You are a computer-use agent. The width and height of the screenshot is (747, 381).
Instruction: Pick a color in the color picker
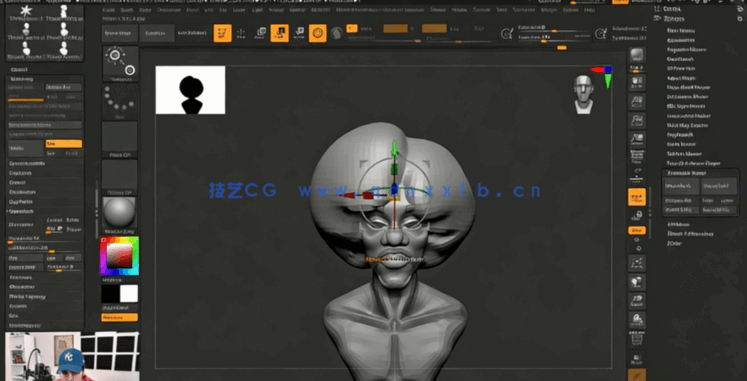[119, 256]
